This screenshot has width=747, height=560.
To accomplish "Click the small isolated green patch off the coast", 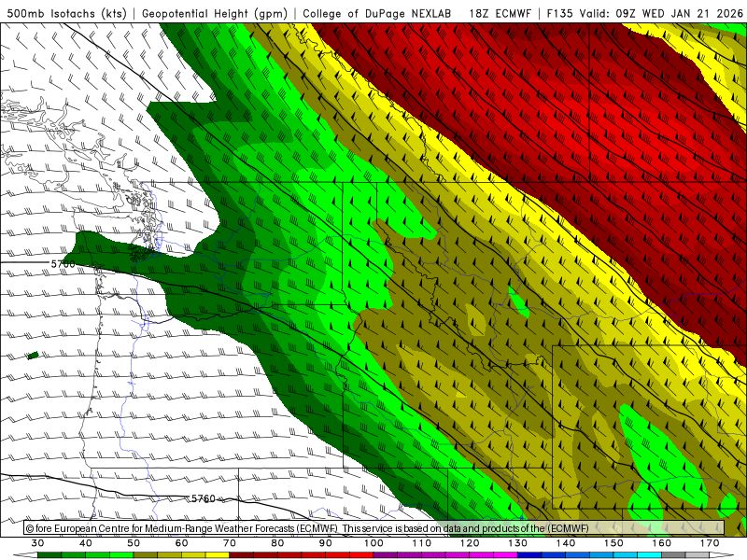I will coord(33,356).
